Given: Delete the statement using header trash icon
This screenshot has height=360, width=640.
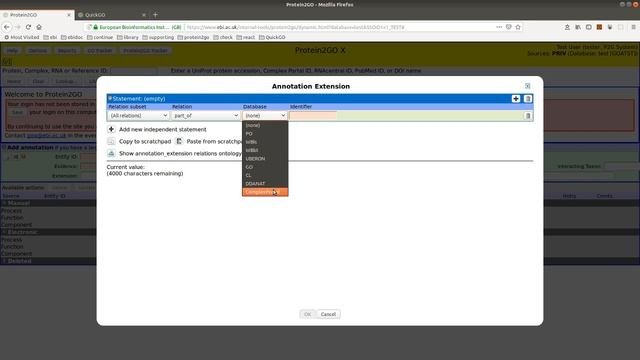Looking at the screenshot, I should click(x=527, y=99).
